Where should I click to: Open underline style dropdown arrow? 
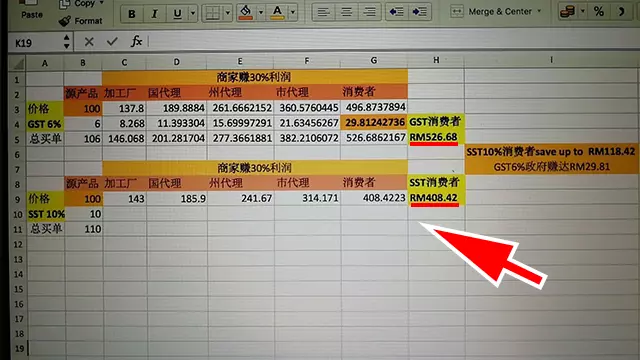point(193,13)
